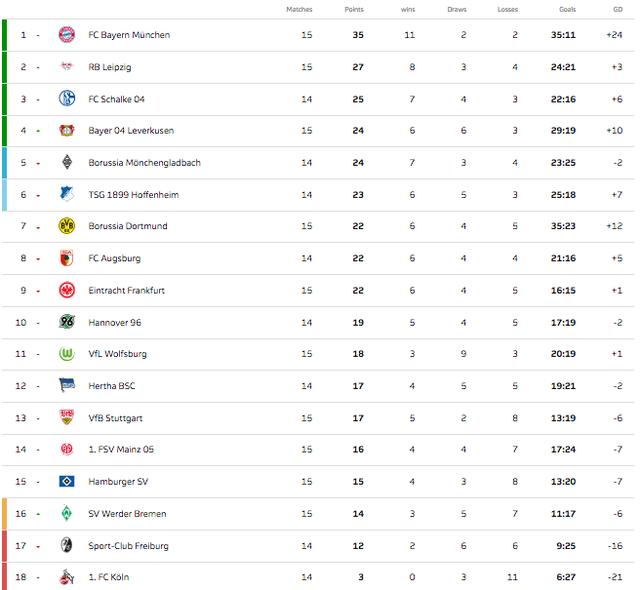Click the GD column header
Screen dimensions: 640x590
[618, 9]
